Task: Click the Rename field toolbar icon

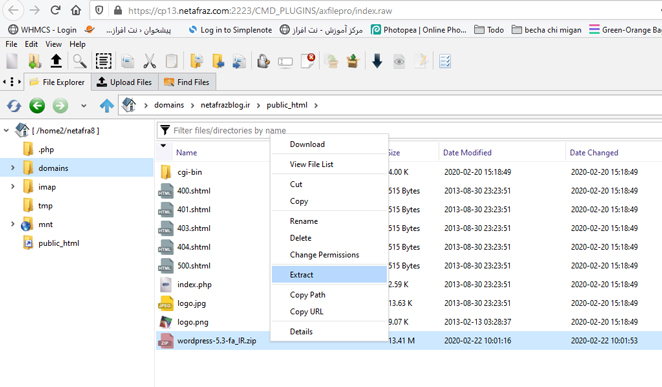Action: (x=285, y=62)
